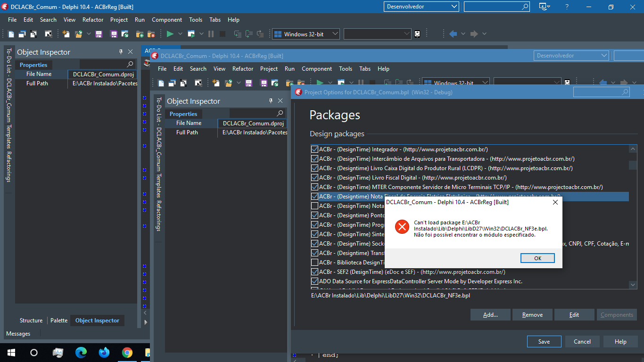Click green Run icon in outer top toolbar
644x362 pixels.
170,34
